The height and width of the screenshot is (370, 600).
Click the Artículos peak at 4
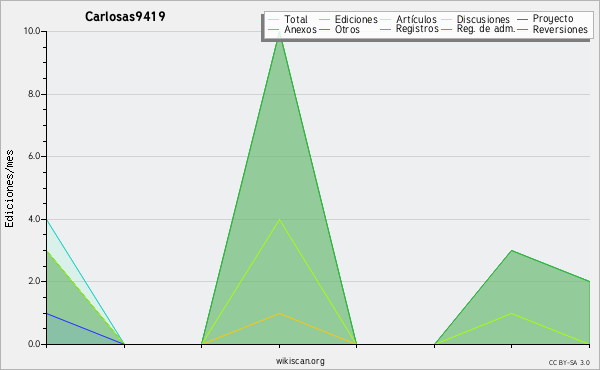click(279, 219)
